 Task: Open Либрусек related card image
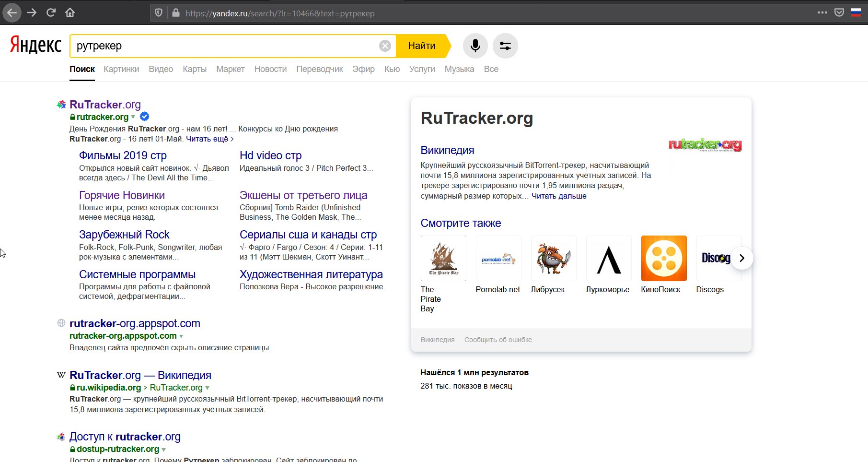point(554,258)
